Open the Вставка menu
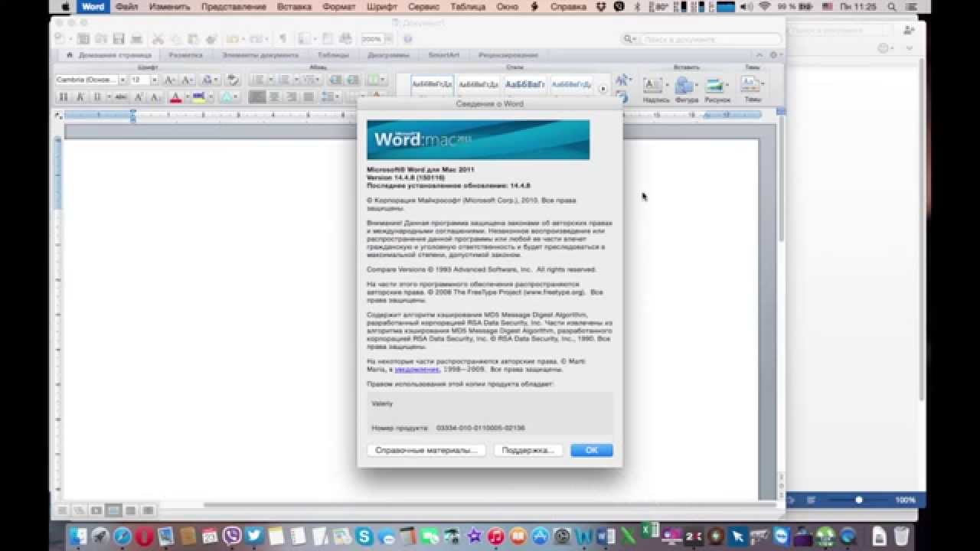This screenshot has height=551, width=980. [x=293, y=7]
